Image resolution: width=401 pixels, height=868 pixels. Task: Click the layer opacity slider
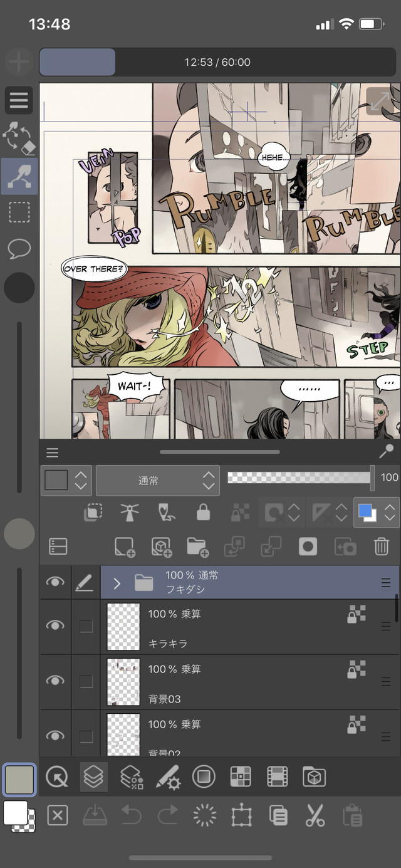click(x=300, y=478)
